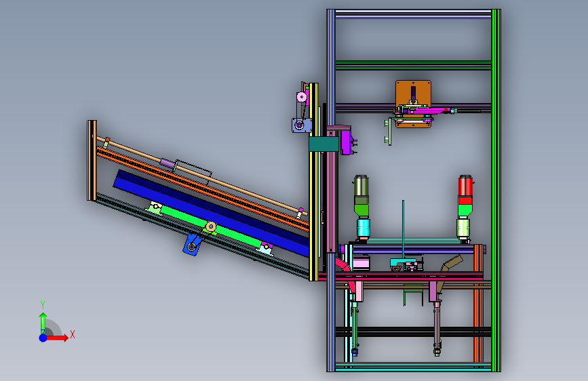Viewport: 588px width, 381px height.
Task: Select the green upper crossbeam of the frame
Action: (413, 65)
